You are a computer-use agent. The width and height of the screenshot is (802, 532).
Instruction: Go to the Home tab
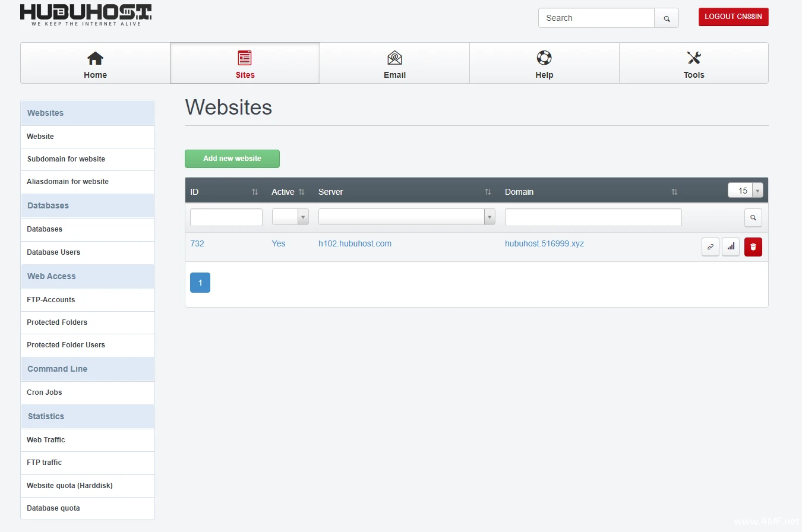[95, 63]
